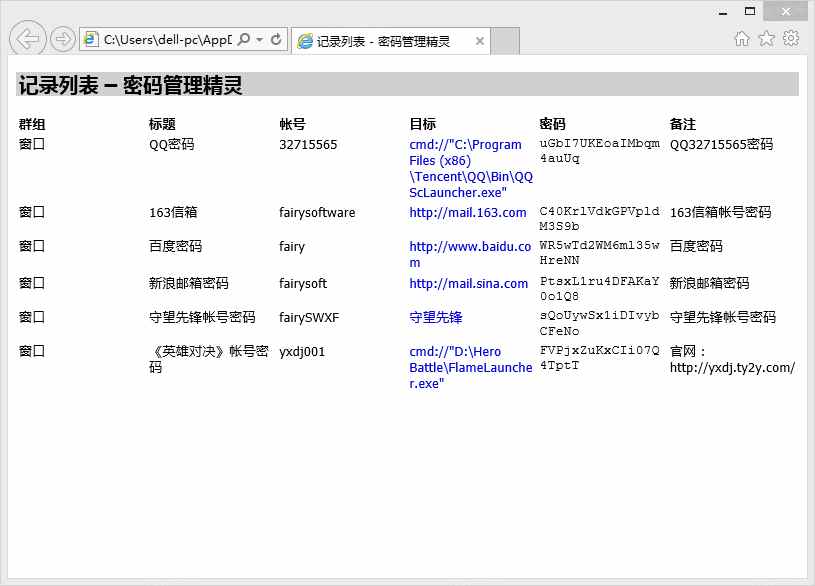
Task: Refresh the page with reload icon
Action: pos(276,40)
